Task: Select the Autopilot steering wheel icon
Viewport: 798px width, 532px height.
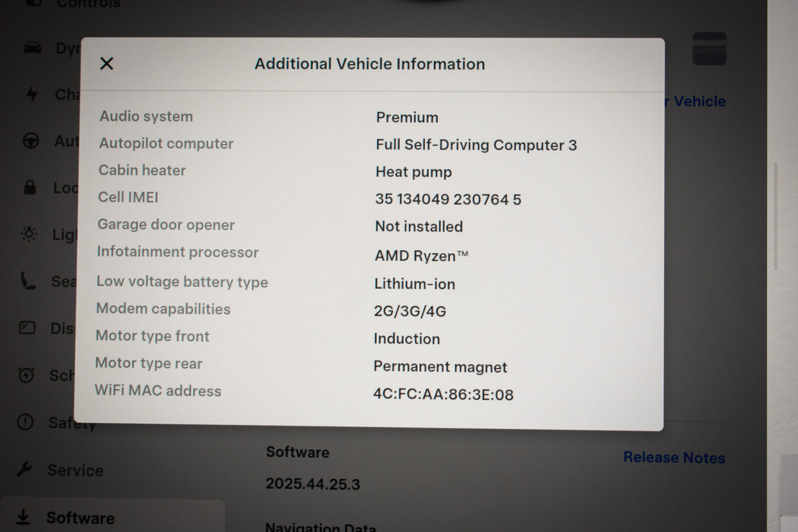Action: coord(31,141)
